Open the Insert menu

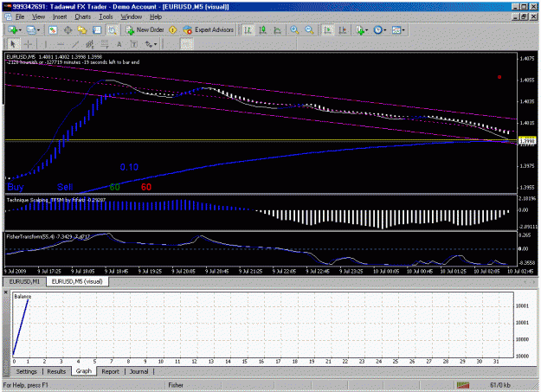60,17
